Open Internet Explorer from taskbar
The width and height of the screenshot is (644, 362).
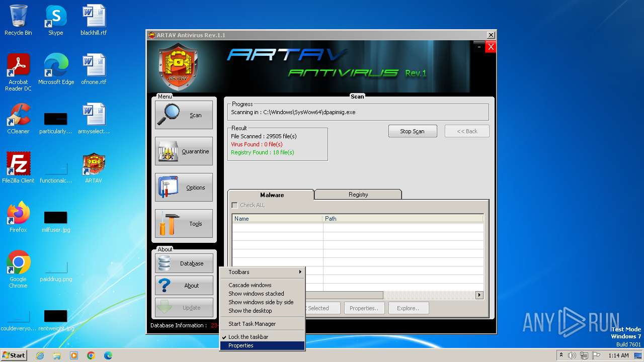(x=40, y=355)
